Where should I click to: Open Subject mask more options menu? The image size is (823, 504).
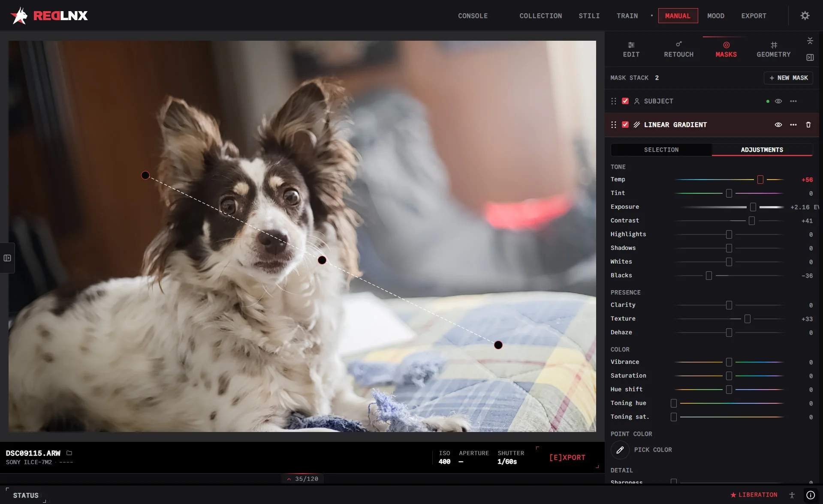[x=793, y=101]
